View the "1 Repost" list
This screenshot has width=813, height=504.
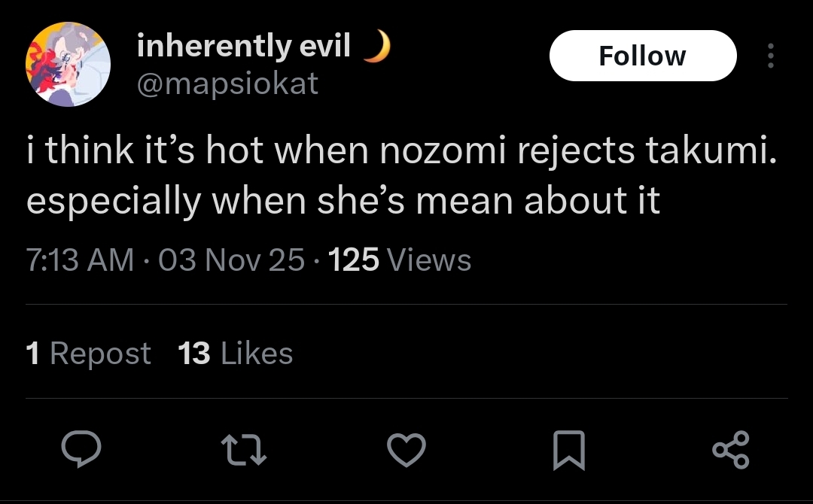coord(88,353)
